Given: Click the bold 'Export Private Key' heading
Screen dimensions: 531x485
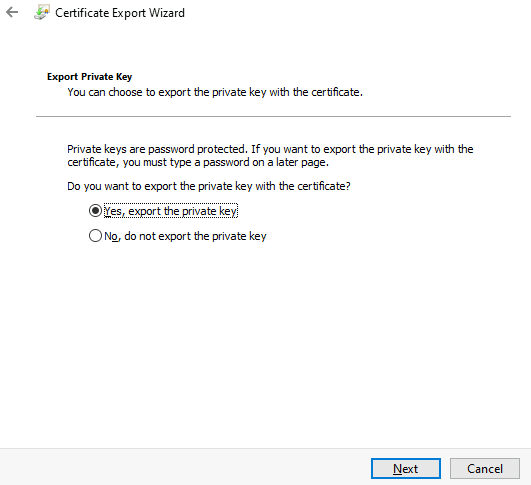Looking at the screenshot, I should coord(89,77).
